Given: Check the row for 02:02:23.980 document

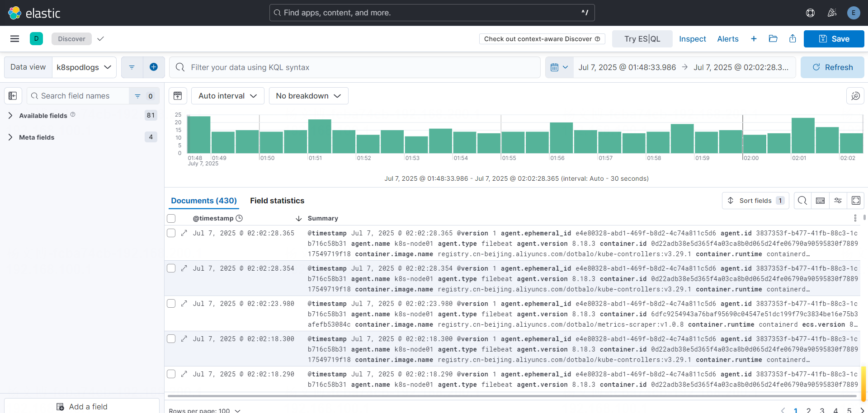Looking at the screenshot, I should coord(171,304).
